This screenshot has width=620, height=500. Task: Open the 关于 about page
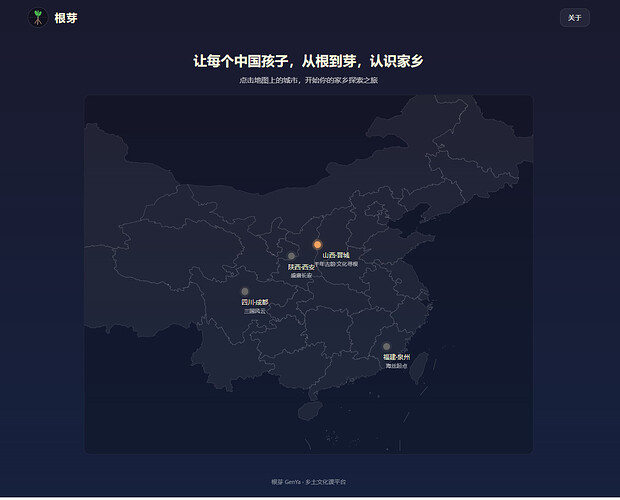[575, 18]
